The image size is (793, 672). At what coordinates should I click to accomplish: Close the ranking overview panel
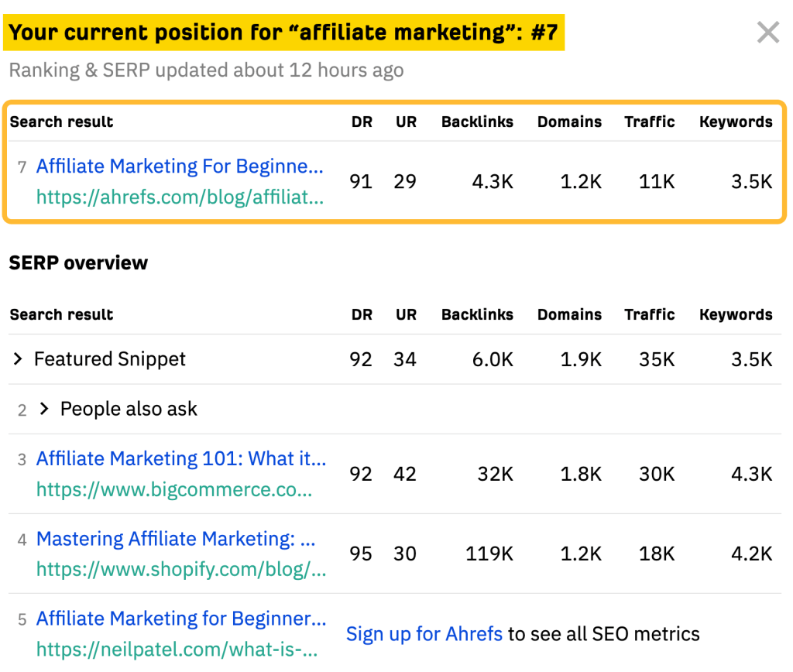(767, 33)
